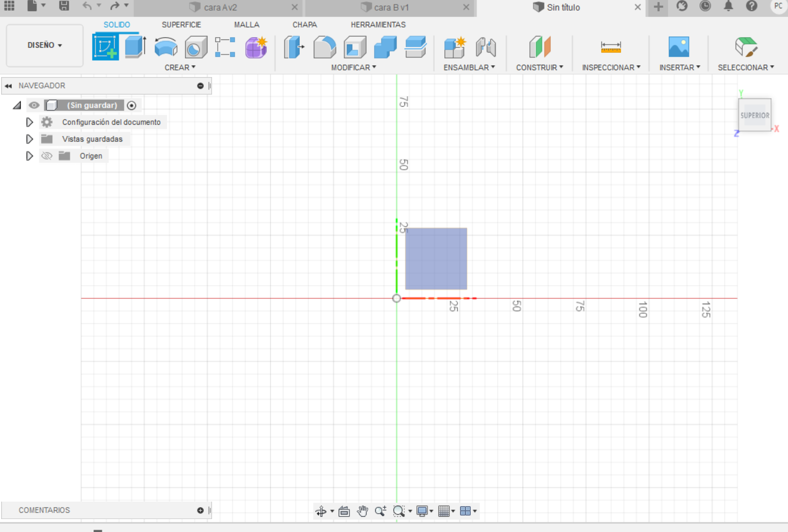Open the CONSTRUIR dropdown menu
This screenshot has width=788, height=532.
[x=539, y=67]
